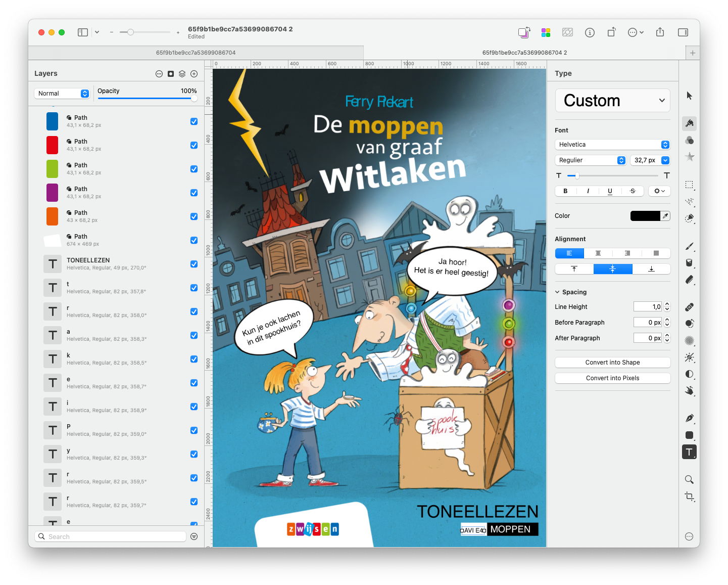
Task: Toggle visibility of the 'y' text layer
Action: pyautogui.click(x=194, y=454)
